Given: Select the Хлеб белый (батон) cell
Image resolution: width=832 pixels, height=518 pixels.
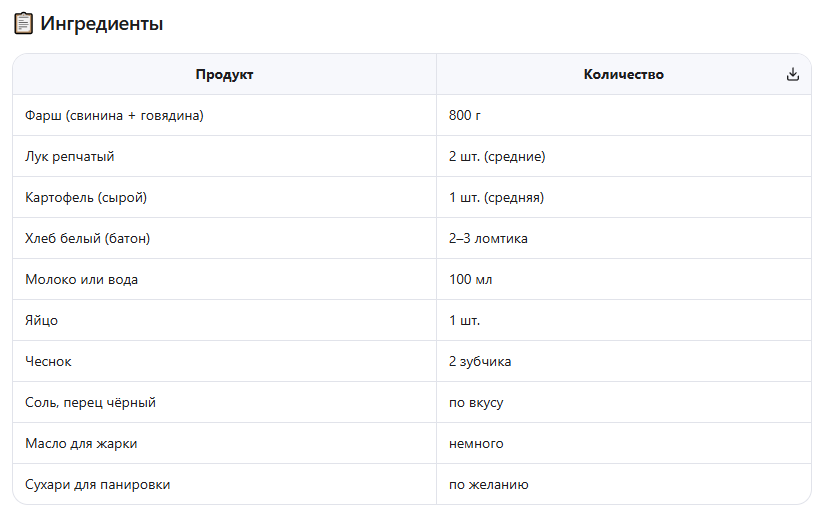Looking at the screenshot, I should pos(87,239).
